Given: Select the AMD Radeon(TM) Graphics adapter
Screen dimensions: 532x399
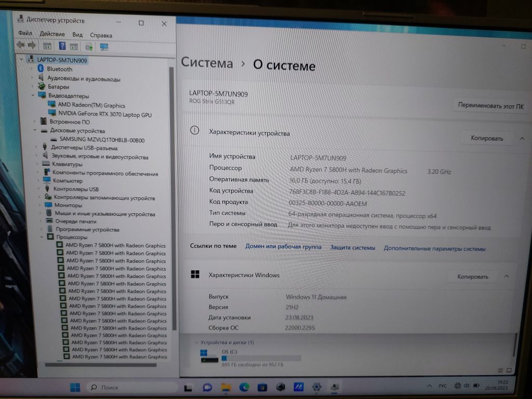Looking at the screenshot, I should (91, 105).
